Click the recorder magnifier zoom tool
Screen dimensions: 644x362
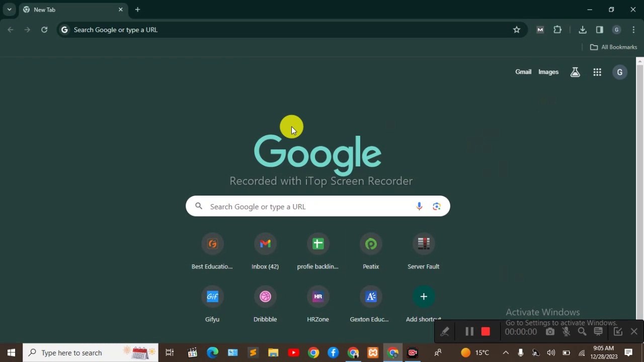coord(582,331)
